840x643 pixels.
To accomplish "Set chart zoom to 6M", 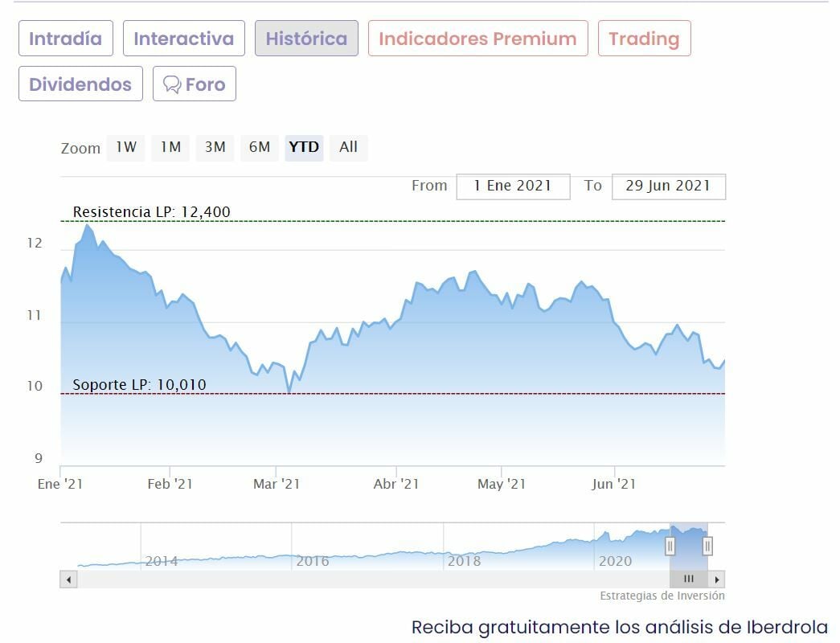I will pos(260,147).
